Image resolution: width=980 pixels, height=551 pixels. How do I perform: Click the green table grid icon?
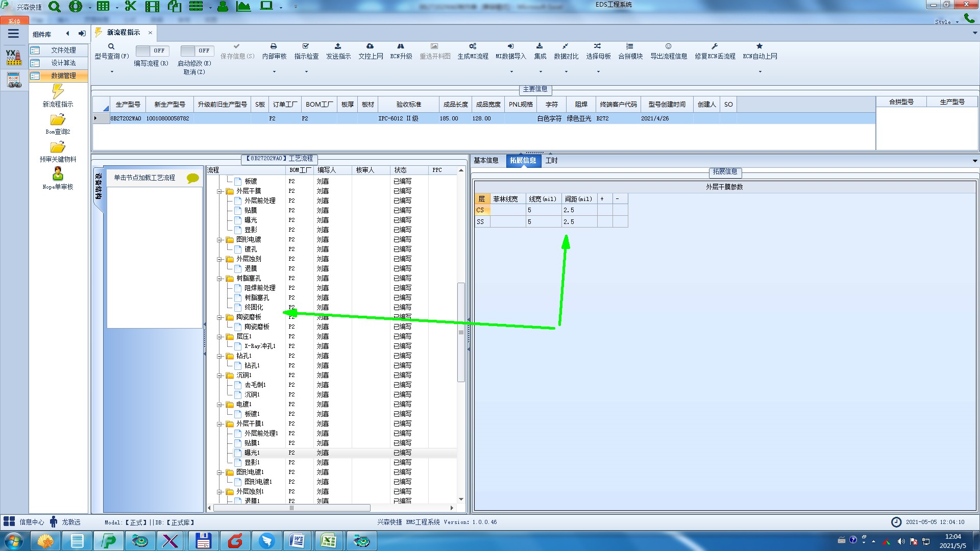(103, 6)
